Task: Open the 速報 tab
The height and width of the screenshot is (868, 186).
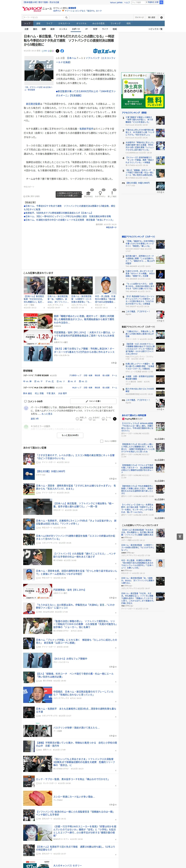Action: coord(38,24)
